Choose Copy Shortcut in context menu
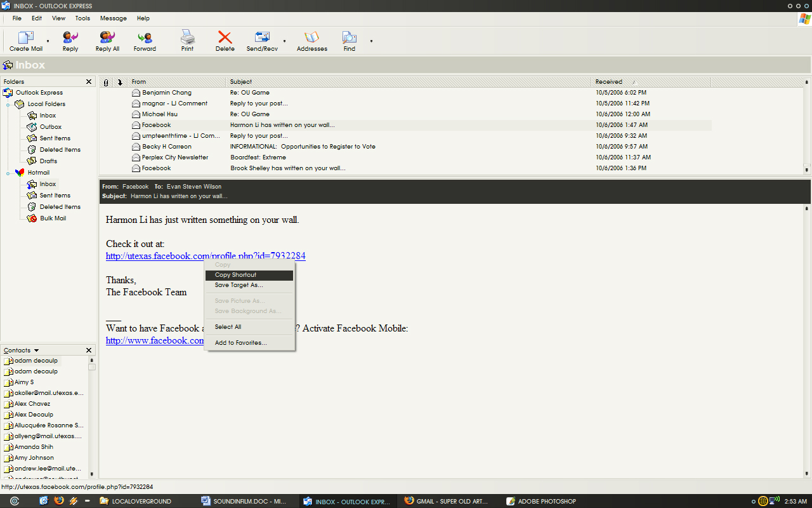This screenshot has width=812, height=508. click(x=249, y=275)
